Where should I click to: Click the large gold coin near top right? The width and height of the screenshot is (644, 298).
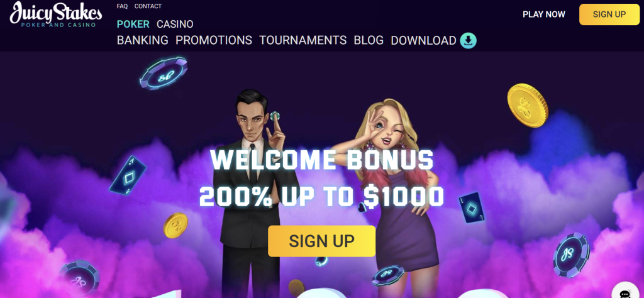pos(528,105)
